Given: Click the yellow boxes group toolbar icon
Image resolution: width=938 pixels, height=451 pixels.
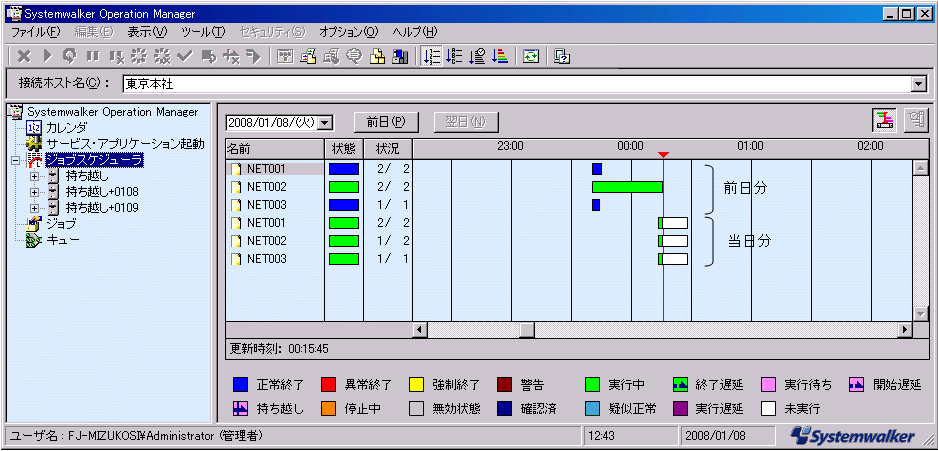Looking at the screenshot, I should [377, 56].
